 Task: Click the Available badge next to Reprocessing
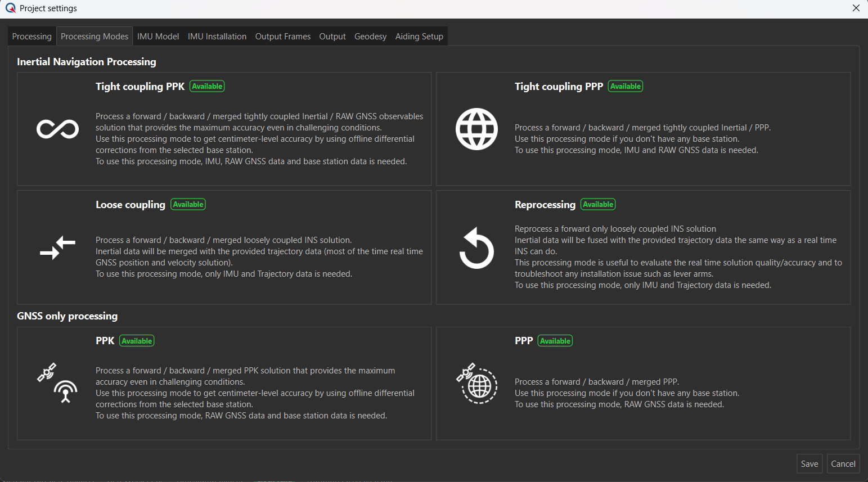(x=598, y=205)
